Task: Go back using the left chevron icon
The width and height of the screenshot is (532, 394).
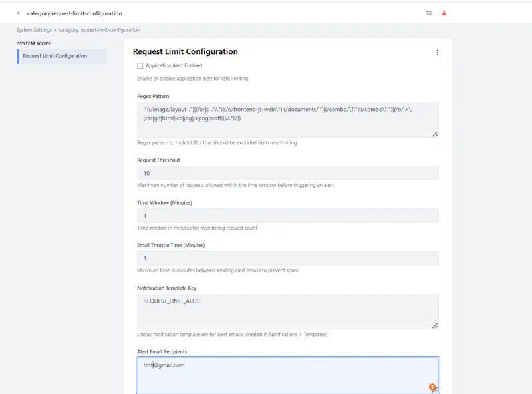Action: (19, 13)
